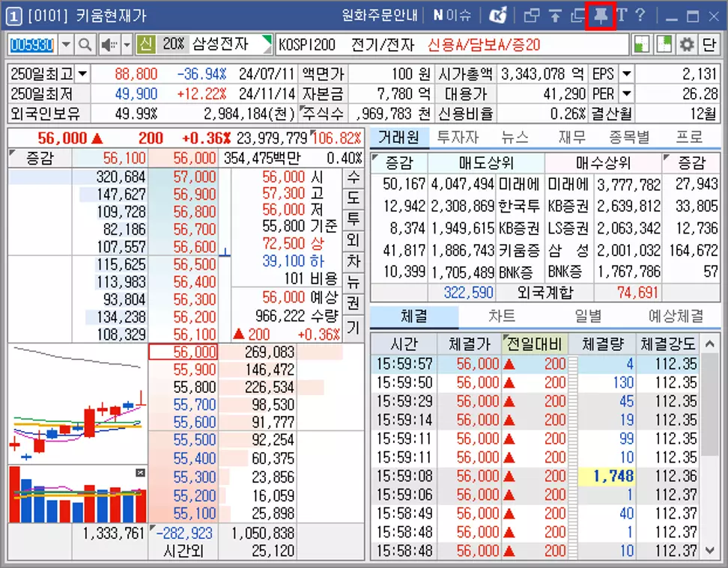Click the T font size icon
Viewport: 728px width, 568px height.
point(622,15)
